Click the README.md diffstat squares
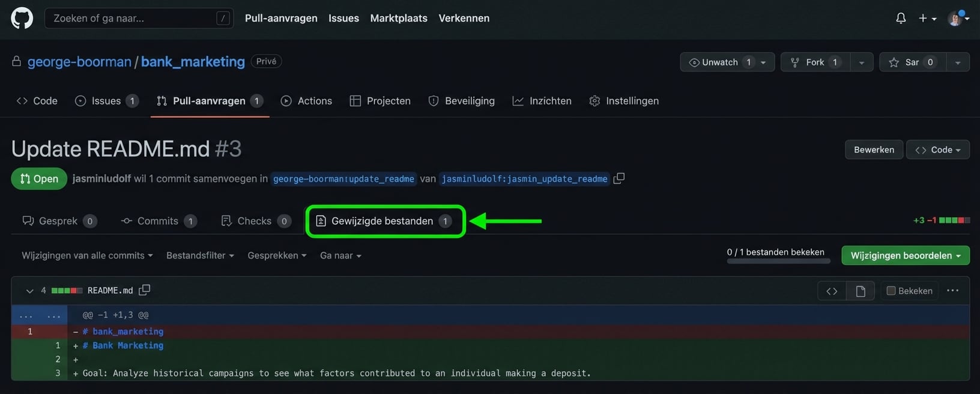 click(67, 291)
